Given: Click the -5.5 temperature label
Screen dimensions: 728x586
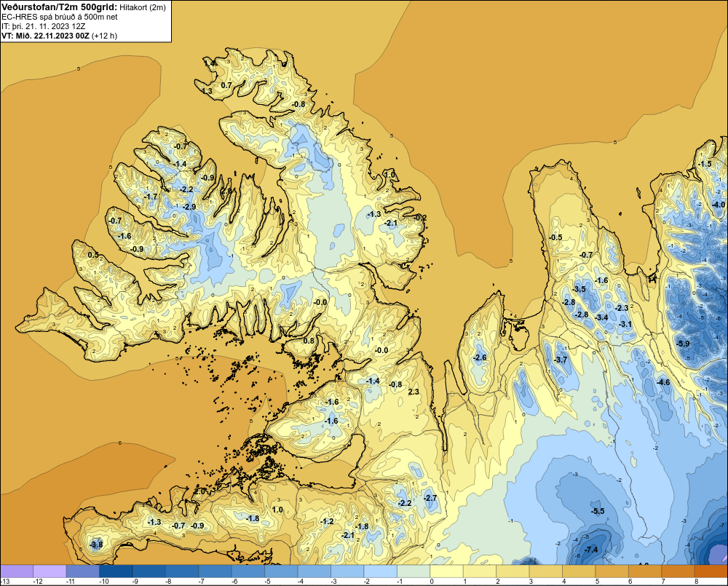Looking at the screenshot, I should 598,511.
